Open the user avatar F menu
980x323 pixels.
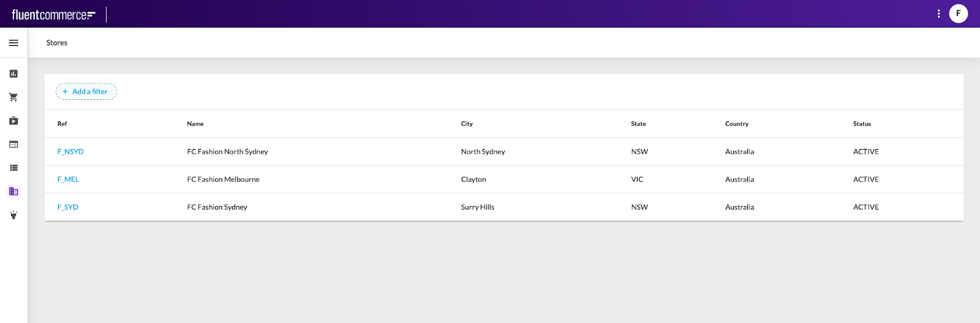(958, 13)
